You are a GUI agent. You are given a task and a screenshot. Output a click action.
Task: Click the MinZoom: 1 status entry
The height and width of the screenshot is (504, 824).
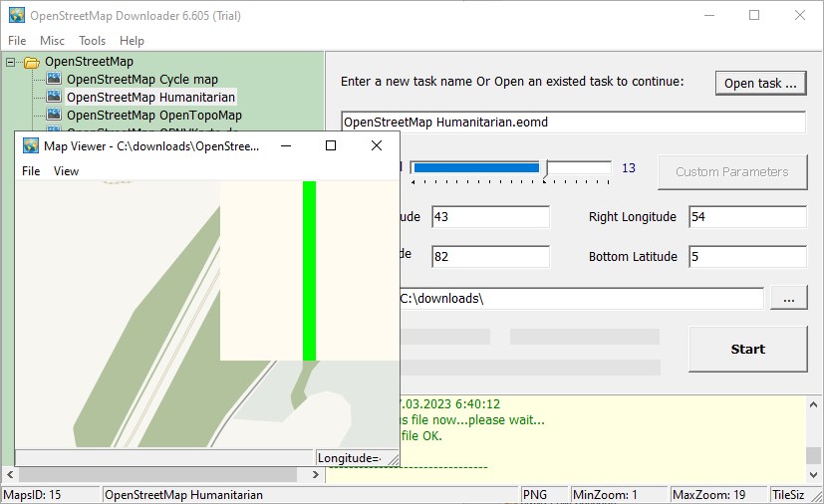click(x=605, y=495)
